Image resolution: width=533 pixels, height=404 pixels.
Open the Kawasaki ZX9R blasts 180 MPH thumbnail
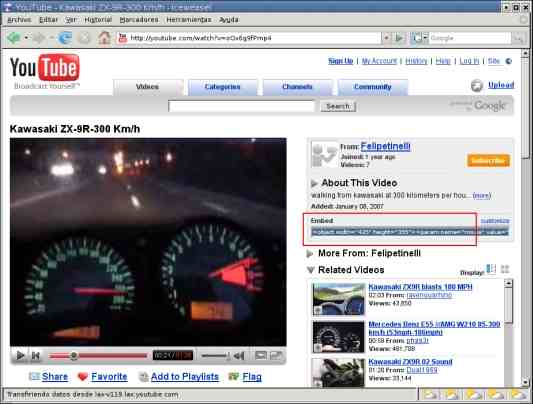[x=338, y=299]
